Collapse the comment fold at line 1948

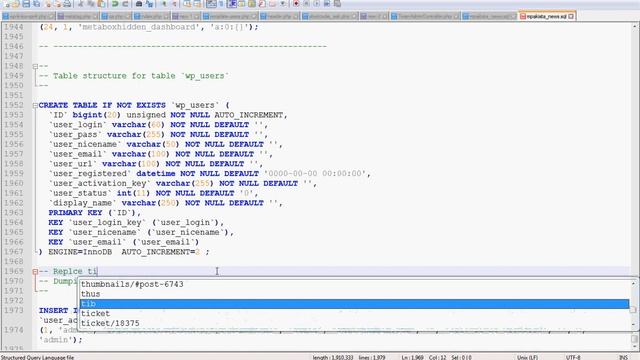click(35, 66)
